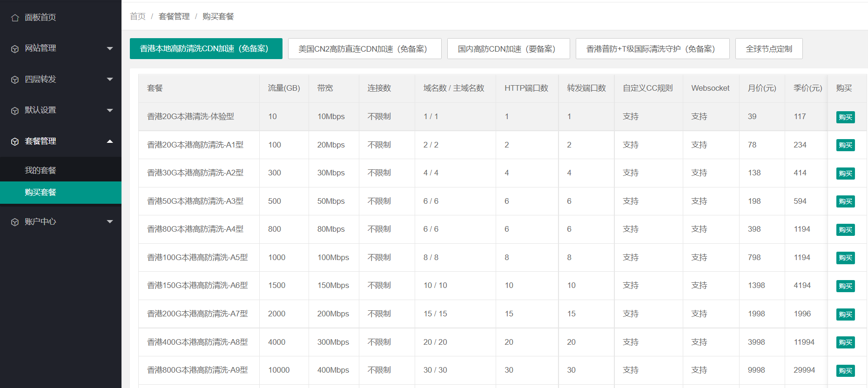
Task: Buy the 香港80G本港高防清洗-A4型 package
Action: pyautogui.click(x=845, y=230)
